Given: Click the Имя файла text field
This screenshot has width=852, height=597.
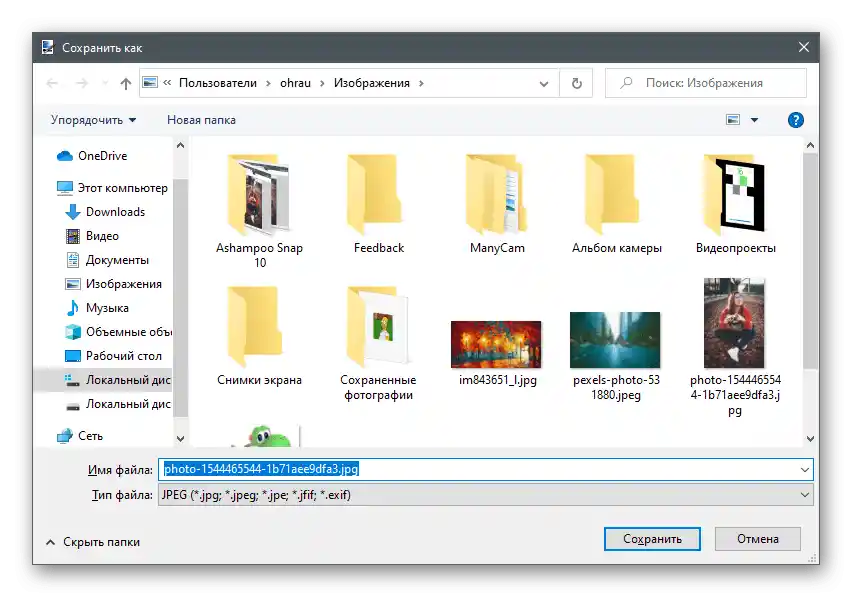Looking at the screenshot, I should coord(478,469).
